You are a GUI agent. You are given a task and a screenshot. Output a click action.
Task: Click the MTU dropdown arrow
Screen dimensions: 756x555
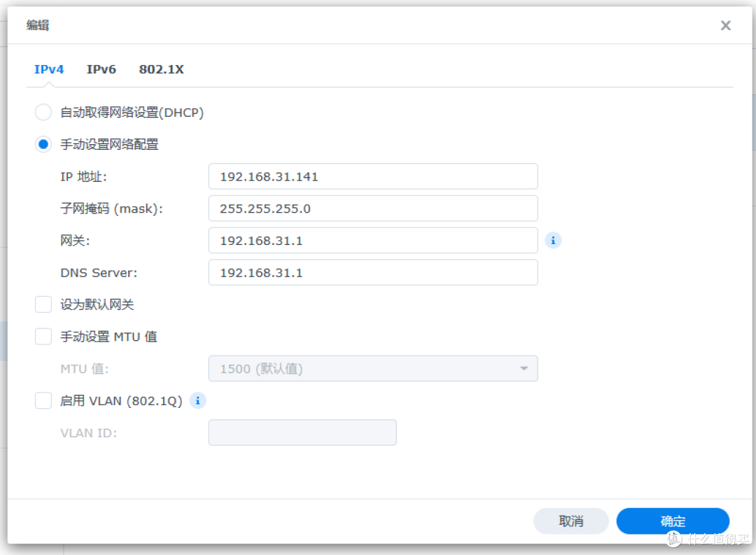pos(524,369)
